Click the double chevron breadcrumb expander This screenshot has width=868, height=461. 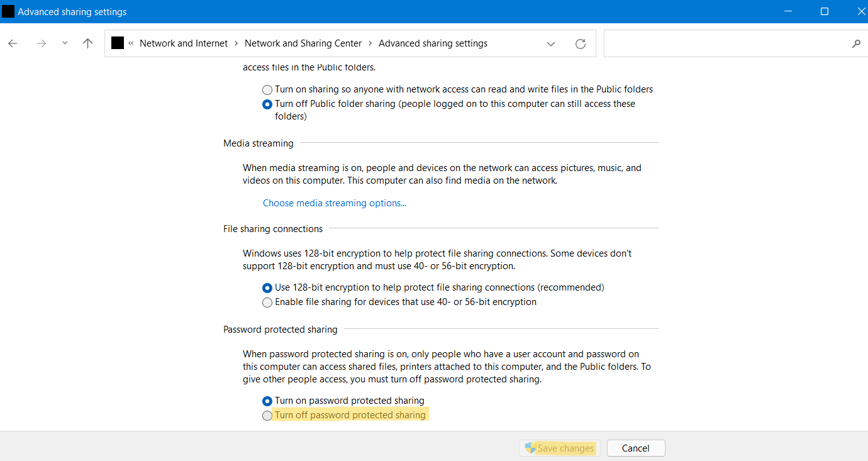tap(131, 43)
